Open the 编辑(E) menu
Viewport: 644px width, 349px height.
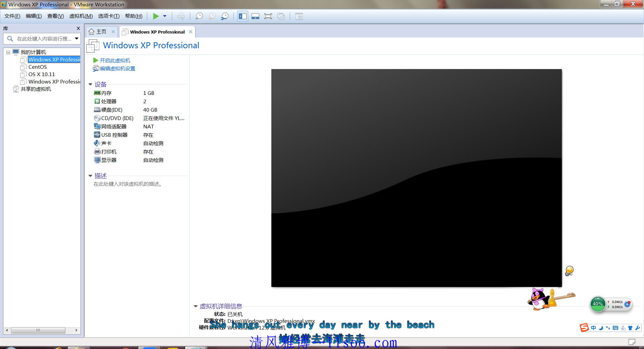[34, 16]
